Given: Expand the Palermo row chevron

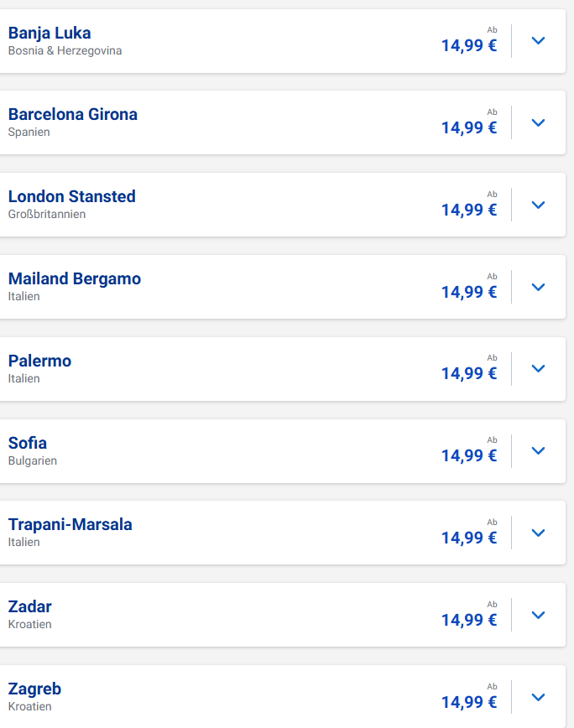Looking at the screenshot, I should [538, 369].
